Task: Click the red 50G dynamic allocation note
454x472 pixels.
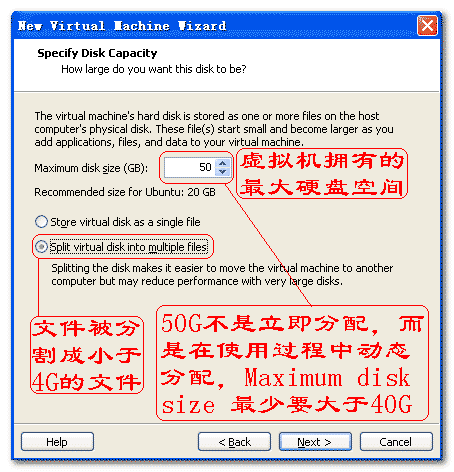Action: (292, 363)
